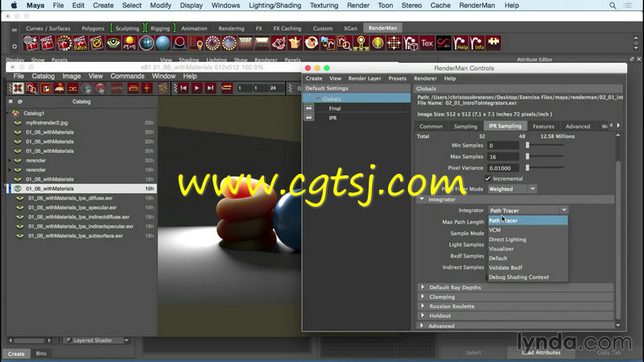
Task: Collapse the Globals tree node
Action: point(317,98)
